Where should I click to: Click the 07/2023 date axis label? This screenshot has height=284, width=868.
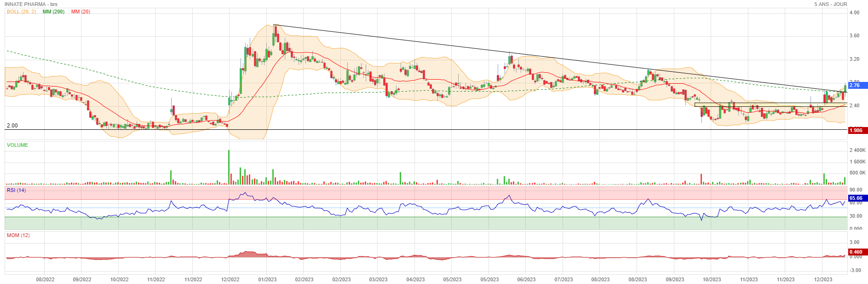point(563,279)
